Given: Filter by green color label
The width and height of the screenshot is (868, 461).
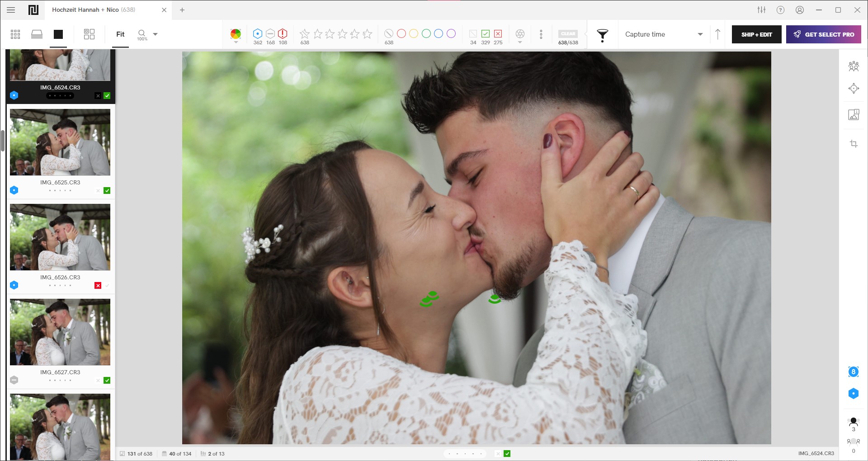Looking at the screenshot, I should click(x=426, y=33).
